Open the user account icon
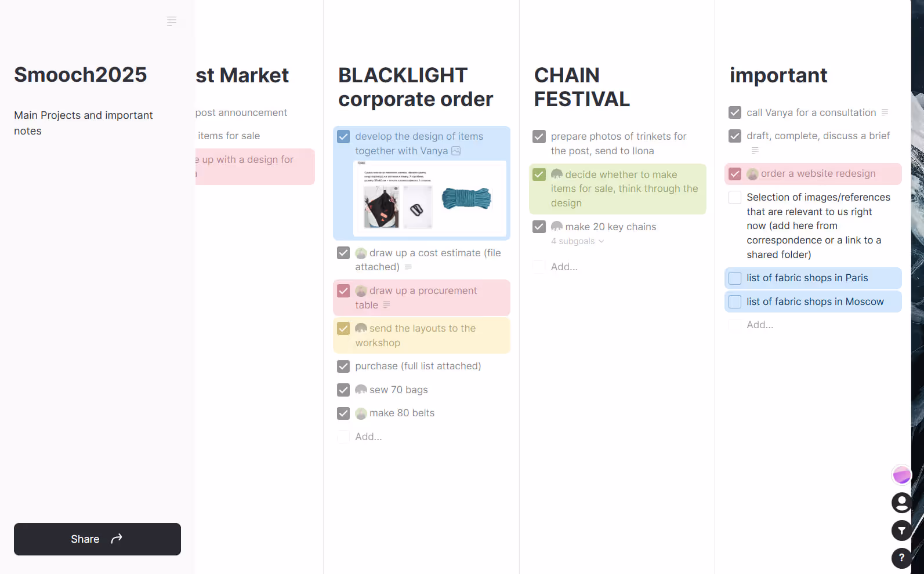The width and height of the screenshot is (924, 574). (x=901, y=502)
